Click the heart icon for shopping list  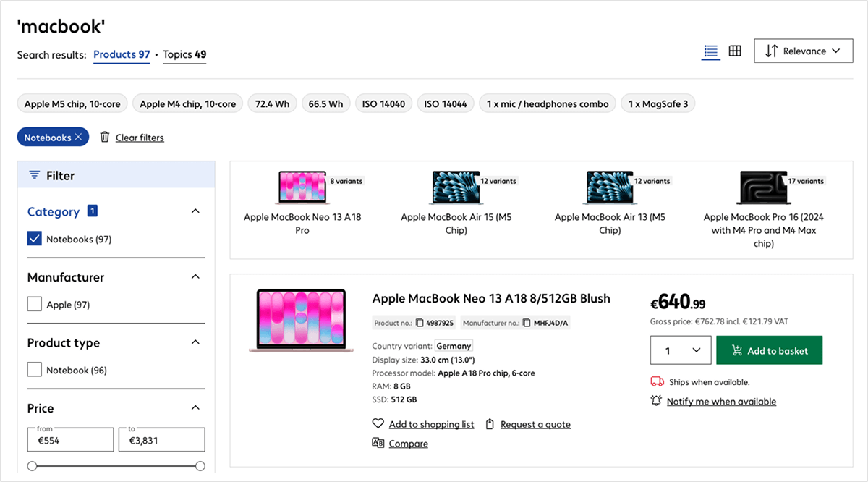click(x=378, y=424)
